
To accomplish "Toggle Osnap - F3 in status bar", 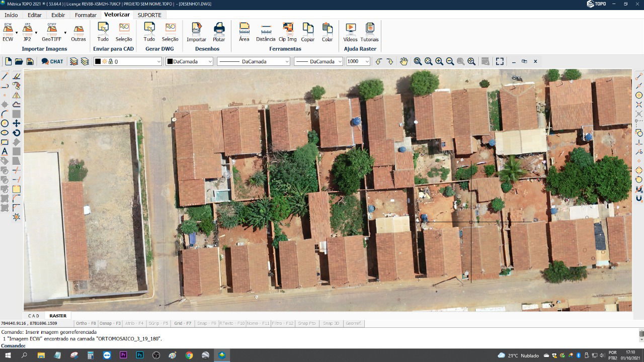I will 110,323.
